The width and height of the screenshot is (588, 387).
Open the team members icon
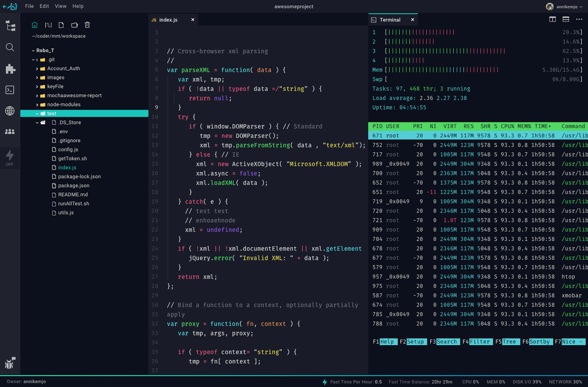click(10, 131)
